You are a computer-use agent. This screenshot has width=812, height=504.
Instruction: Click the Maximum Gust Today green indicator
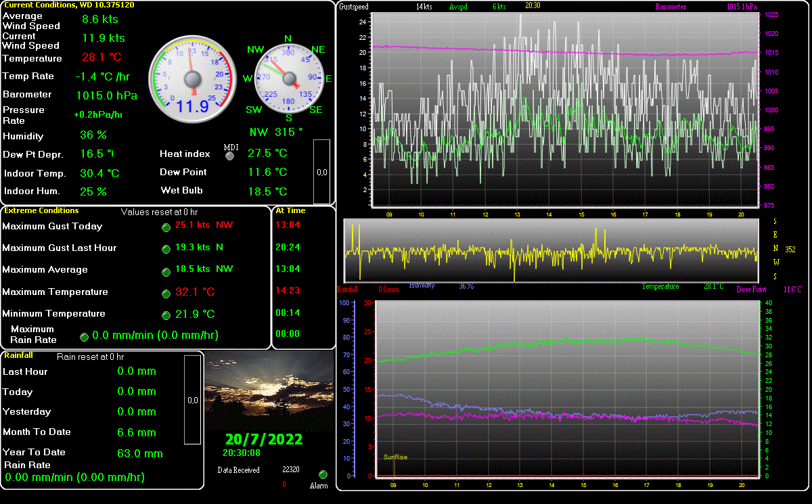pos(166,227)
